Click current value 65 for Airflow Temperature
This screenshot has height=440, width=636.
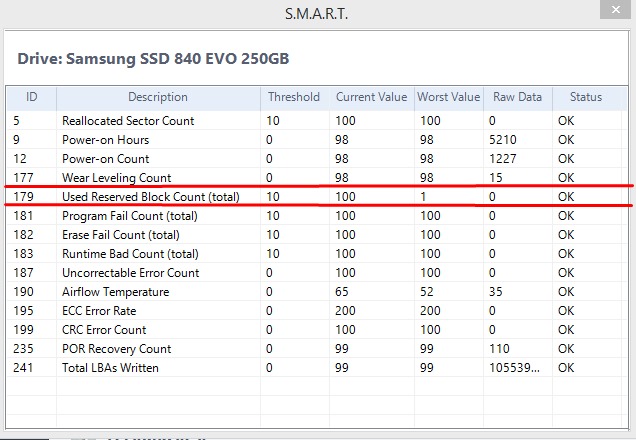[x=342, y=292]
